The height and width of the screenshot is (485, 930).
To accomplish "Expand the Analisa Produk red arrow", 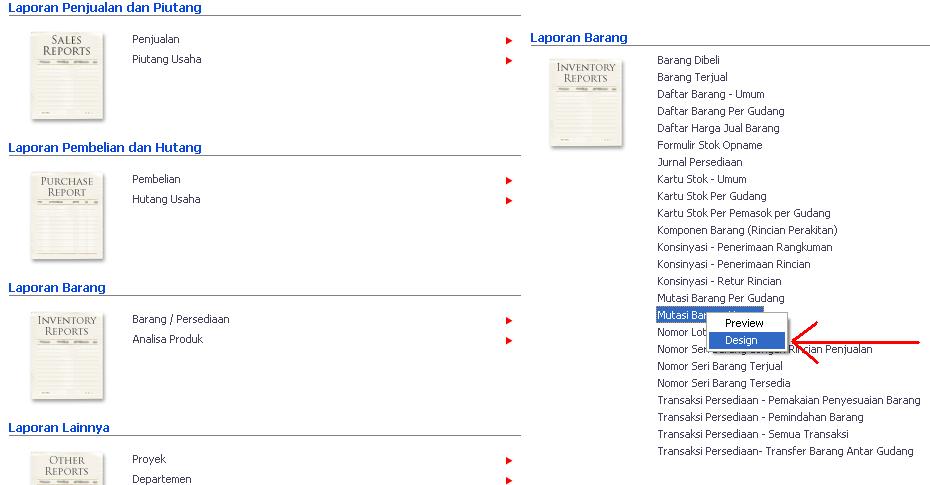I will (x=509, y=340).
